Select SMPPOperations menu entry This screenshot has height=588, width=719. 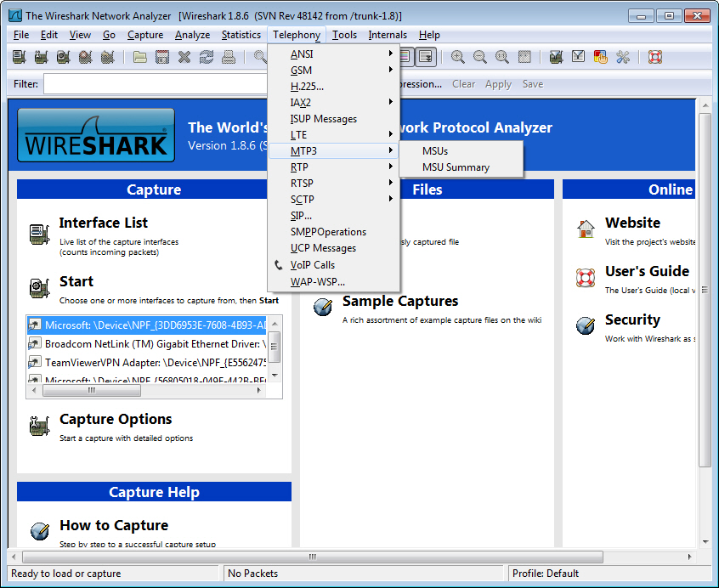(x=333, y=232)
